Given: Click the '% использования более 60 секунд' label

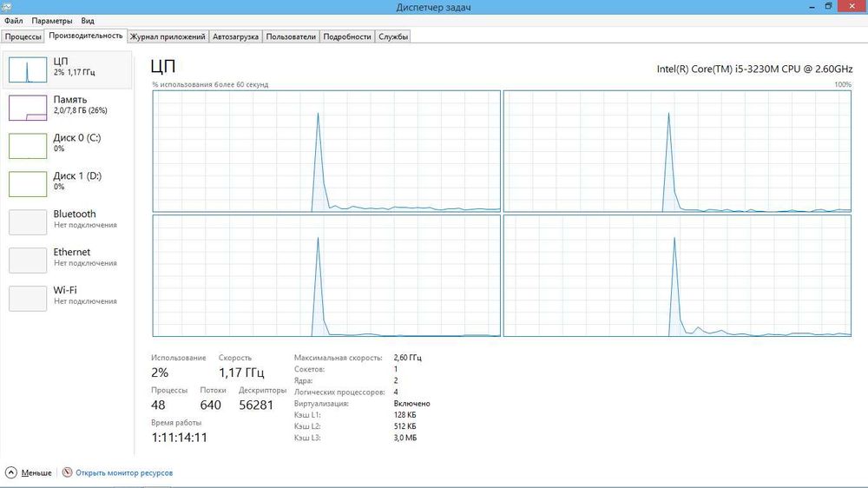Looking at the screenshot, I should (210, 85).
